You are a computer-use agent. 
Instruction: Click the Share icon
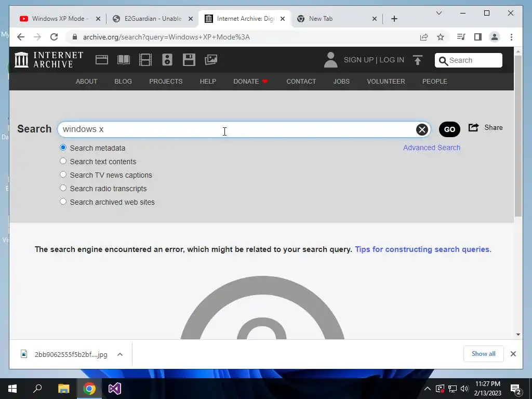pos(473,128)
